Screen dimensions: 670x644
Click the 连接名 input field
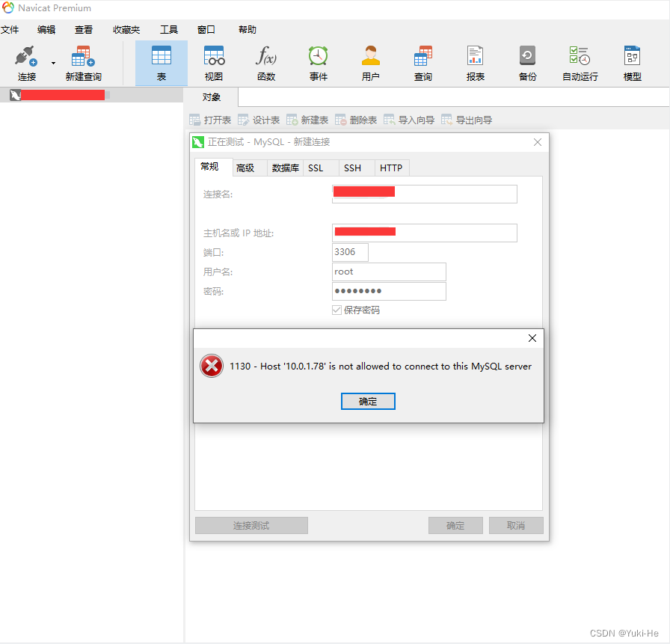tap(424, 194)
